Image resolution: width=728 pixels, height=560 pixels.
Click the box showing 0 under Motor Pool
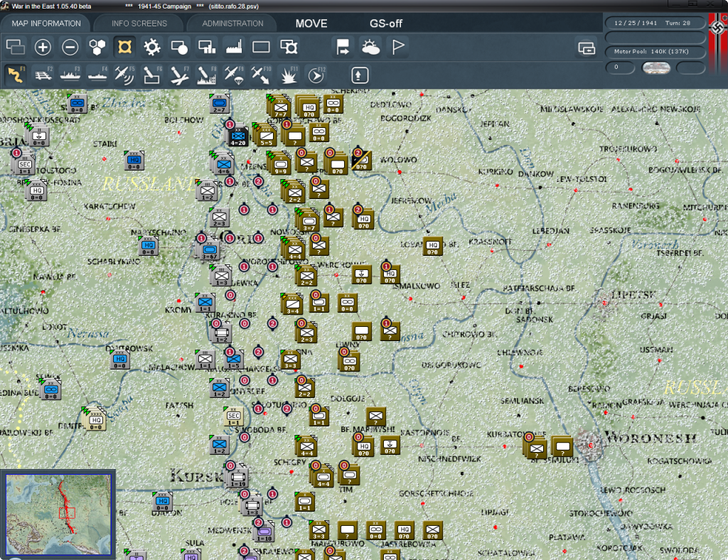(620, 68)
